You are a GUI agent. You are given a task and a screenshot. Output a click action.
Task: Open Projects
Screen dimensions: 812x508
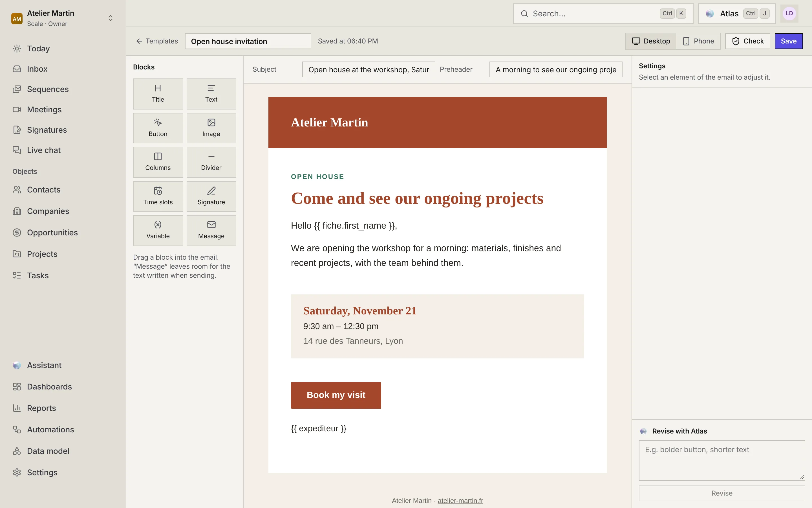(x=63, y=254)
